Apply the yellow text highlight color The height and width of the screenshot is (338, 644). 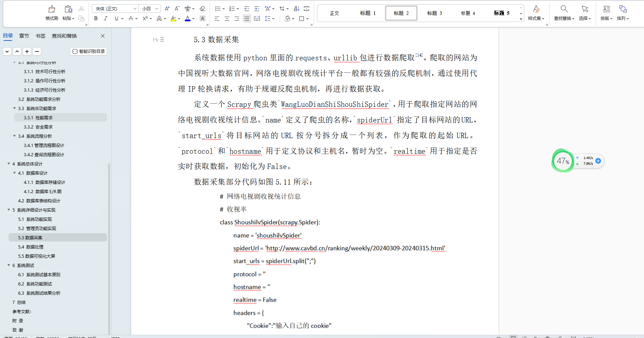tap(173, 18)
